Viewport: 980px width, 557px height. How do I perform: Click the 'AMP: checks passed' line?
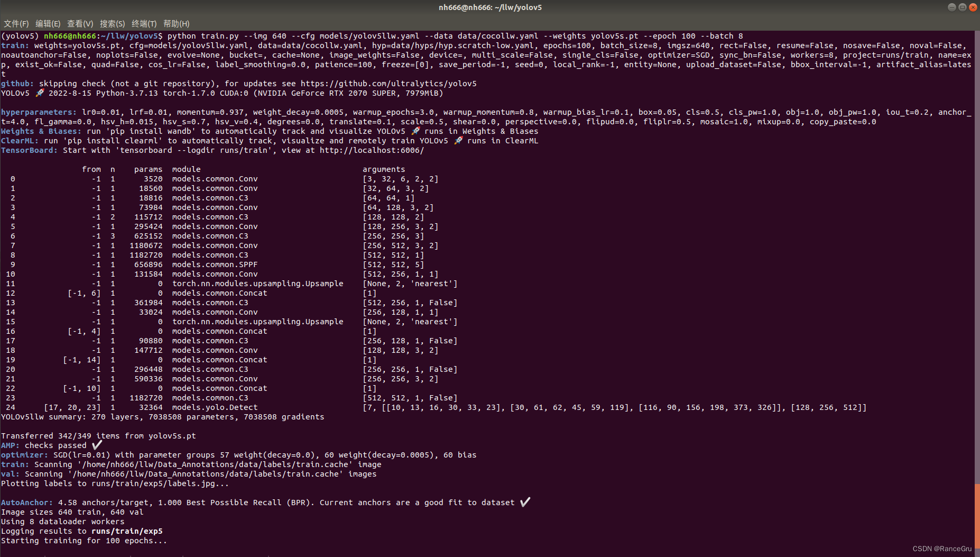(x=51, y=445)
